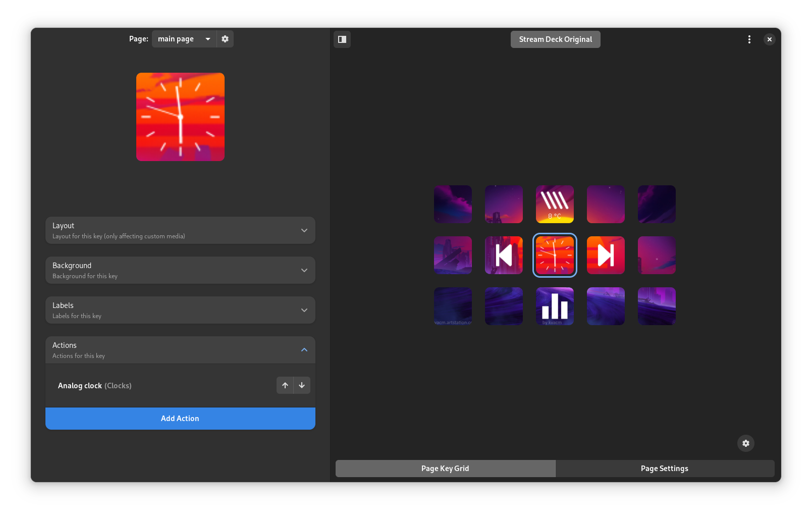Click the Stream Deck Original button
This screenshot has width=812, height=516.
pyautogui.click(x=555, y=39)
